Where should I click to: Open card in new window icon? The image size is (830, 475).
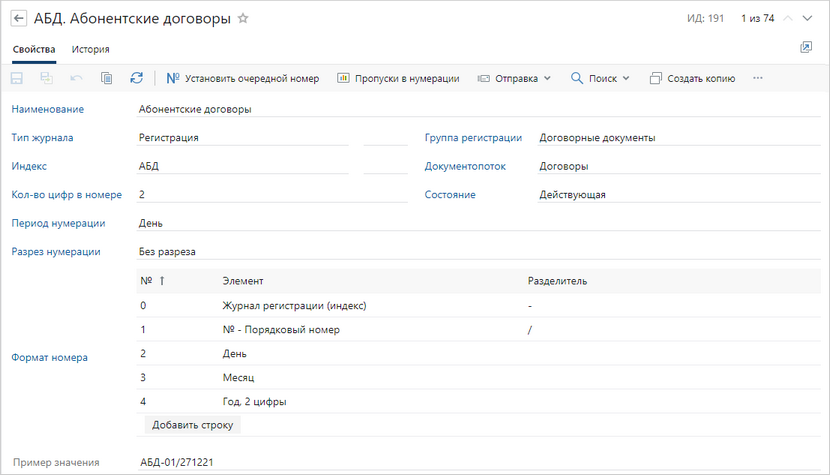click(806, 48)
